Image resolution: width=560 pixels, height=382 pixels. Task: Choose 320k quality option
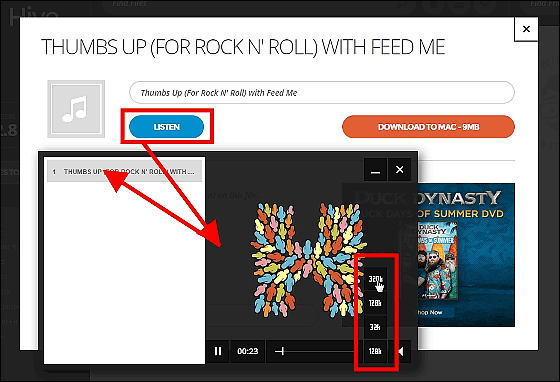point(375,279)
